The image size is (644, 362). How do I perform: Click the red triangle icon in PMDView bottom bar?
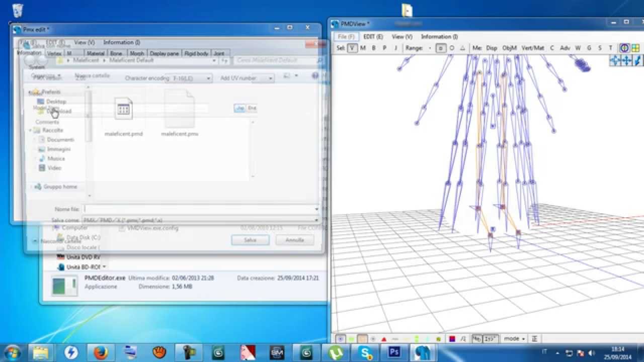pos(384,339)
